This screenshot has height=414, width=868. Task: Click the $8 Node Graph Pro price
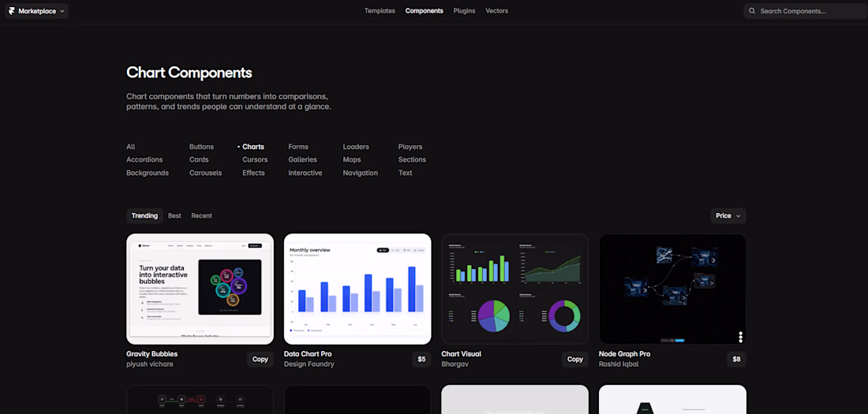click(736, 360)
